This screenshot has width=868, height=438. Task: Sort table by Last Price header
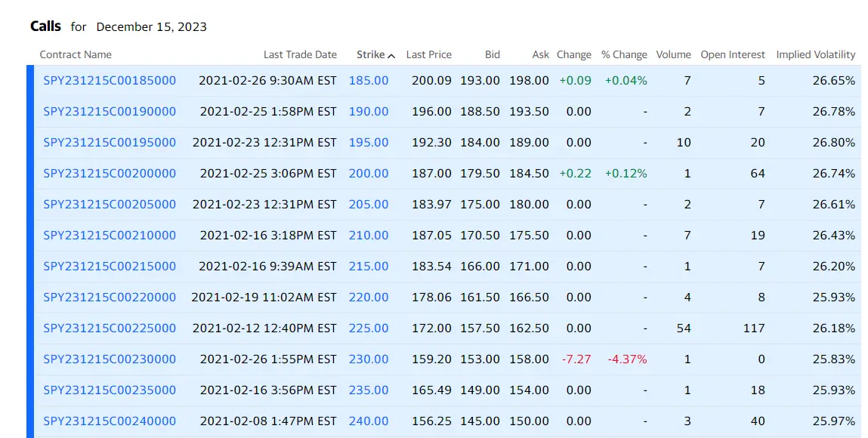[x=428, y=54]
